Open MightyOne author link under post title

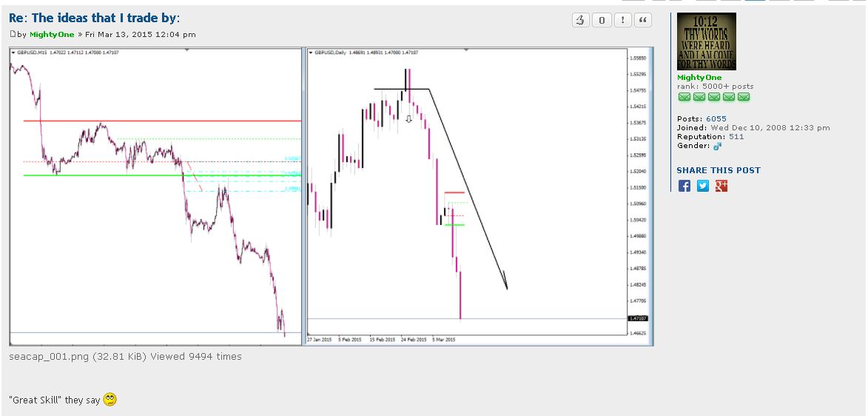52,34
